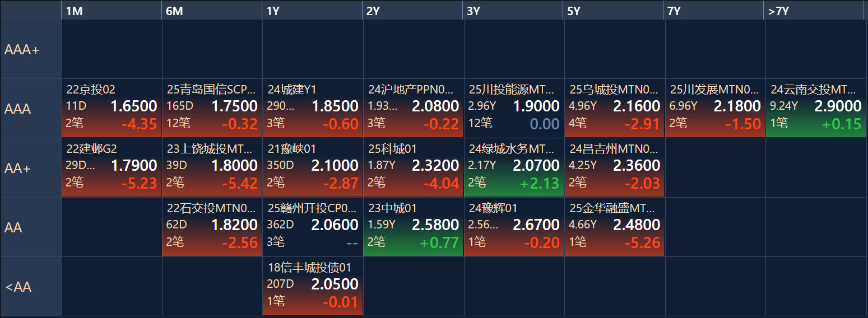This screenshot has height=318, width=868.
Task: Click the 24城建Y1 bond cell
Action: [313, 108]
